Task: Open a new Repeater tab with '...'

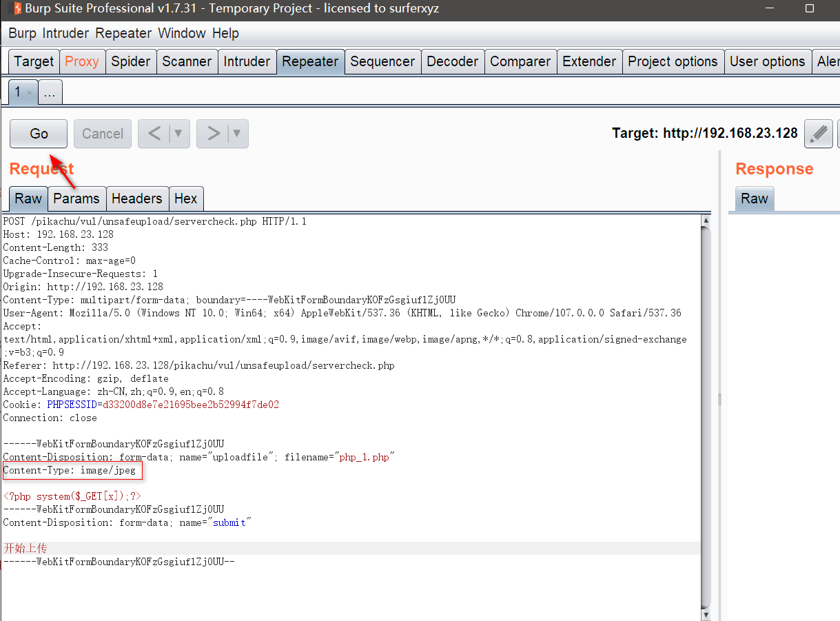Action: point(50,92)
